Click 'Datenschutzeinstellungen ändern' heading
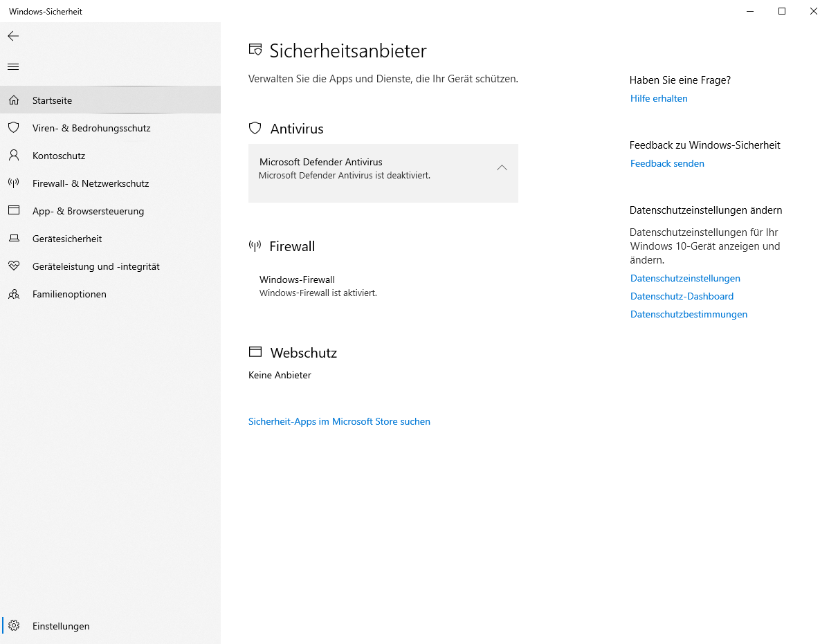 (x=706, y=210)
